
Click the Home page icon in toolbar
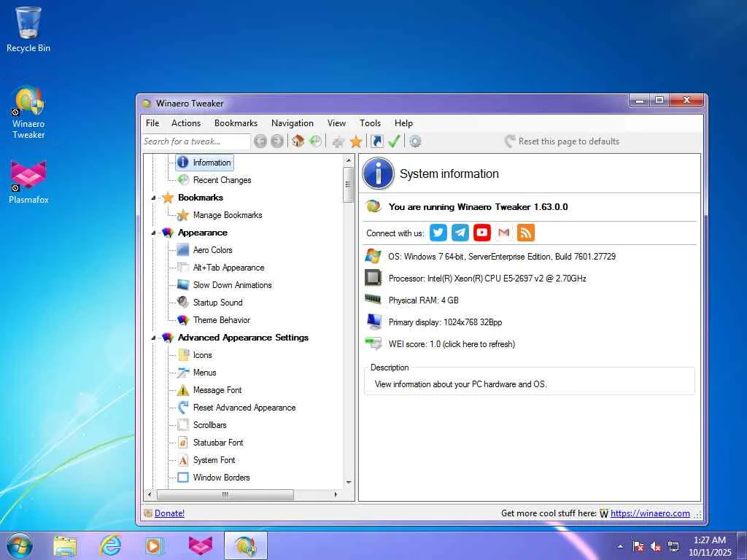pos(298,141)
